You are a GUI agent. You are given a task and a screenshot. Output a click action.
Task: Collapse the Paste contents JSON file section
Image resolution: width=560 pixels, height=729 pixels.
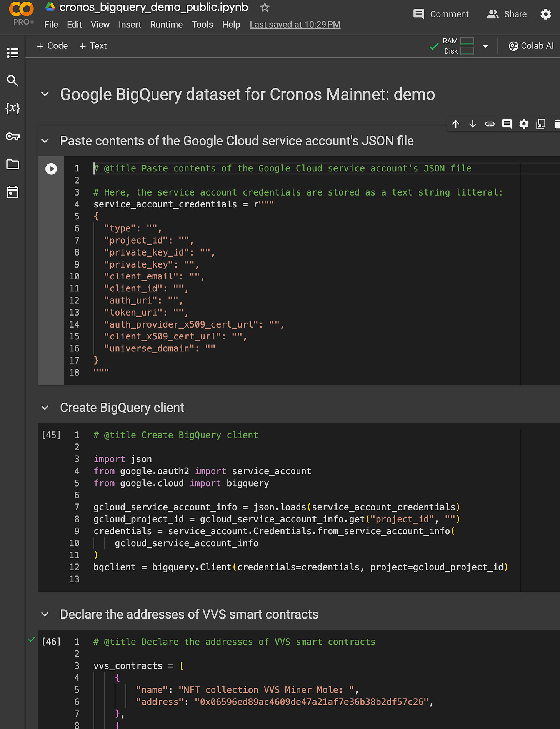tap(45, 141)
